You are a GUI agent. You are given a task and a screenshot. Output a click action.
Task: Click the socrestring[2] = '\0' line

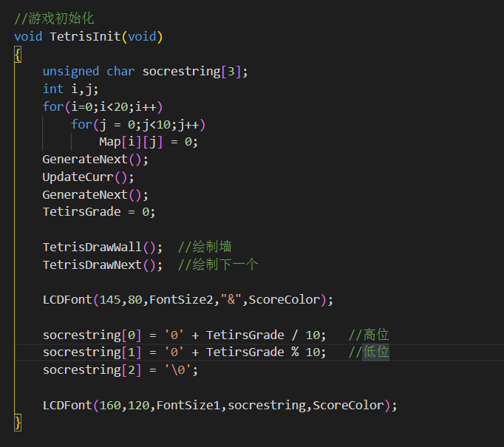point(120,370)
